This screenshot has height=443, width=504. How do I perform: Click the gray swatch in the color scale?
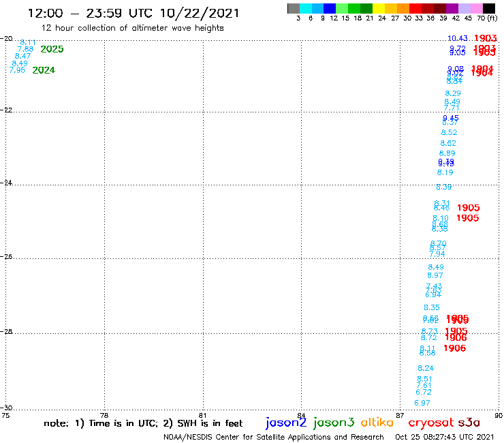(294, 8)
